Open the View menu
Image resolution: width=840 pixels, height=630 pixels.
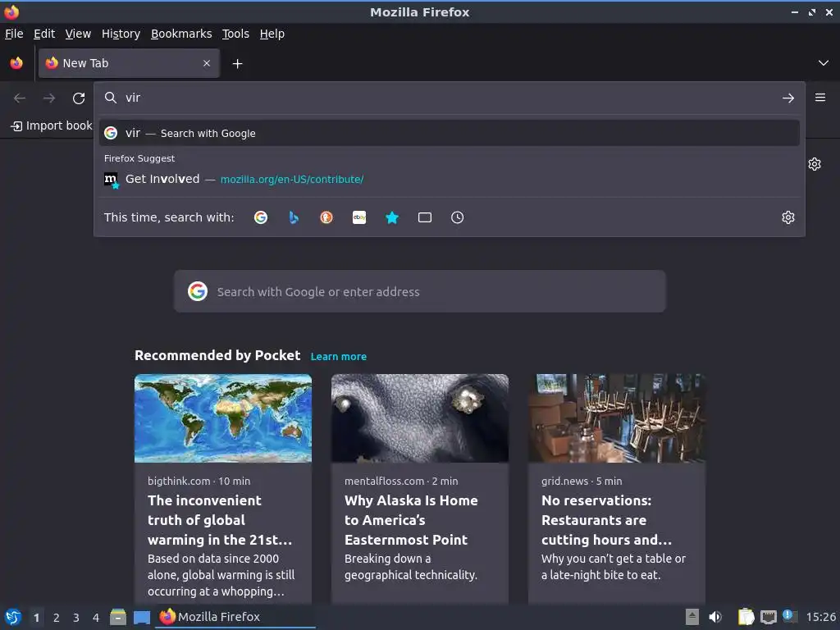(x=78, y=34)
